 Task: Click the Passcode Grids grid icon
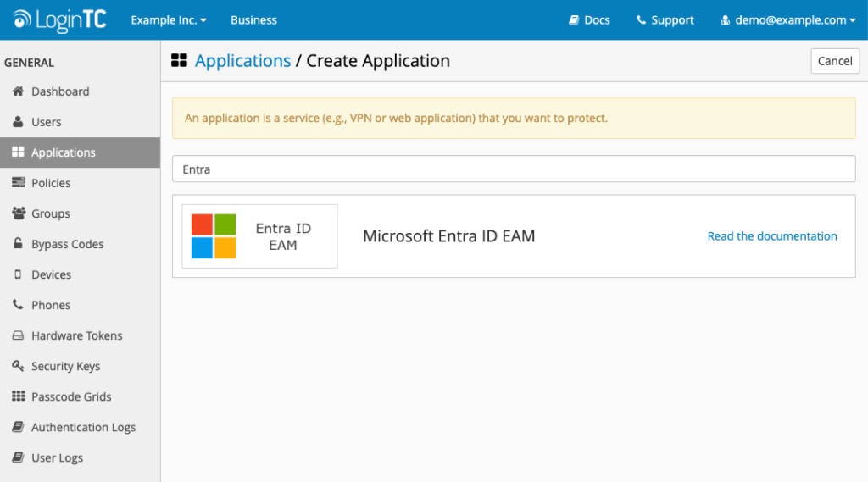tap(19, 396)
